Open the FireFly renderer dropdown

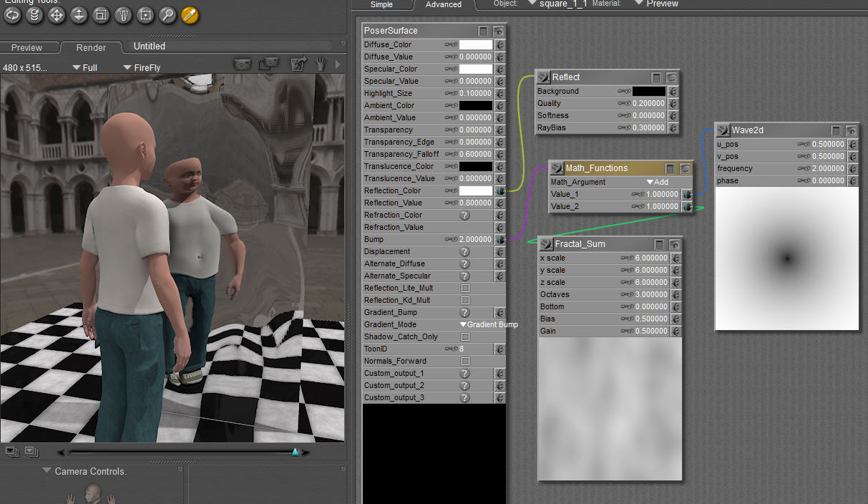142,67
